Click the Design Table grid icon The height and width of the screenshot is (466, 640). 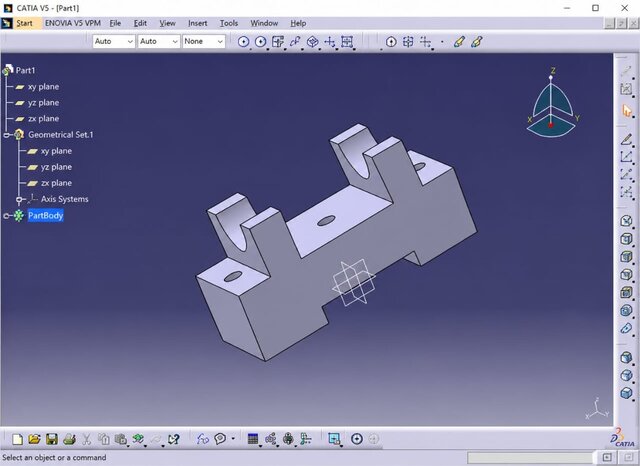pos(253,439)
